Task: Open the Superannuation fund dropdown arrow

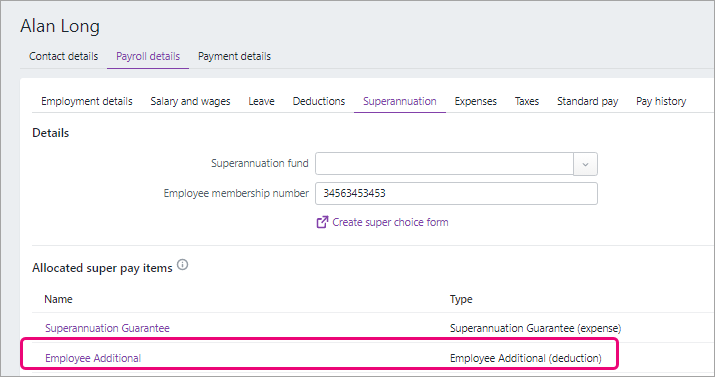Action: pos(585,164)
